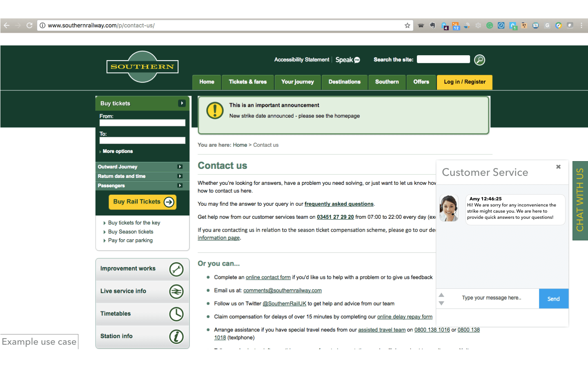
Task: Open the orange extension with badge 12
Action: [456, 26]
